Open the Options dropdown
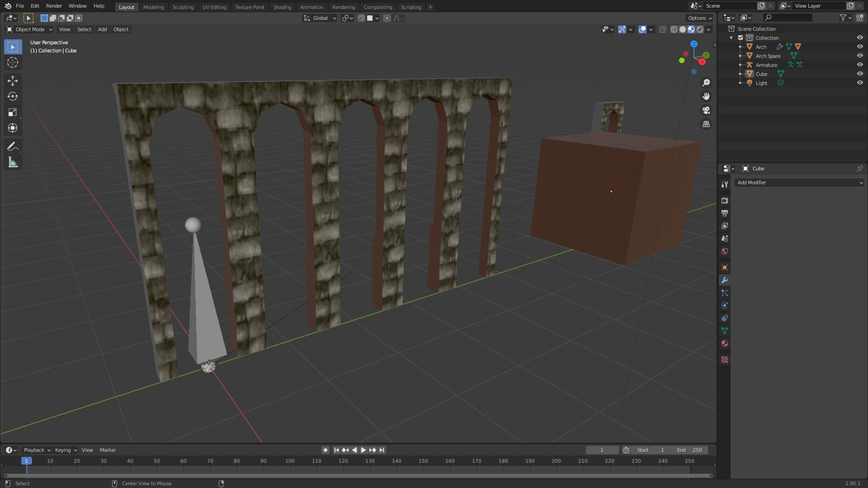This screenshot has width=868, height=488. point(700,18)
